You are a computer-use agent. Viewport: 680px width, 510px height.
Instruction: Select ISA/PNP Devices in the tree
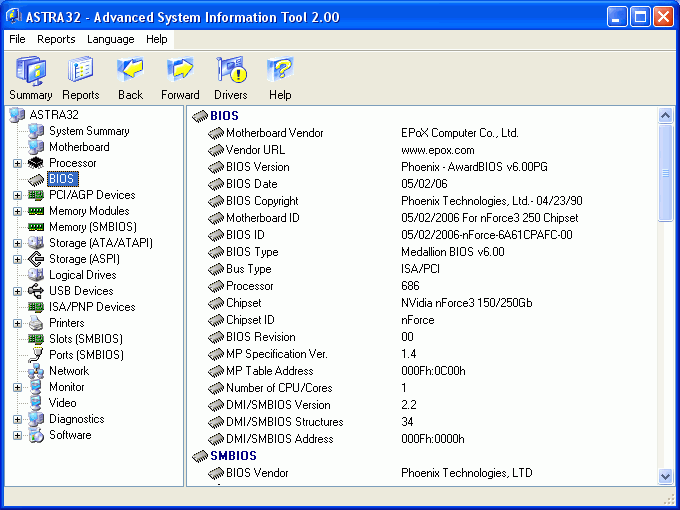(92, 307)
